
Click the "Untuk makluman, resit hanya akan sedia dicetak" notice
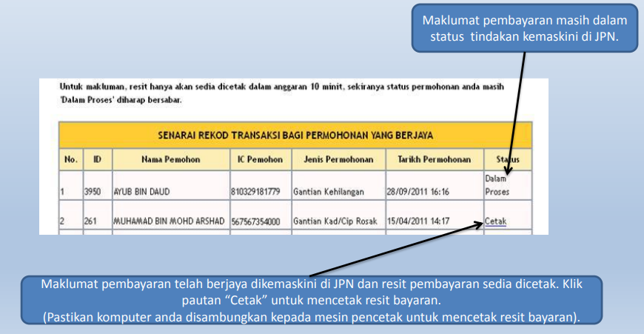pos(282,93)
